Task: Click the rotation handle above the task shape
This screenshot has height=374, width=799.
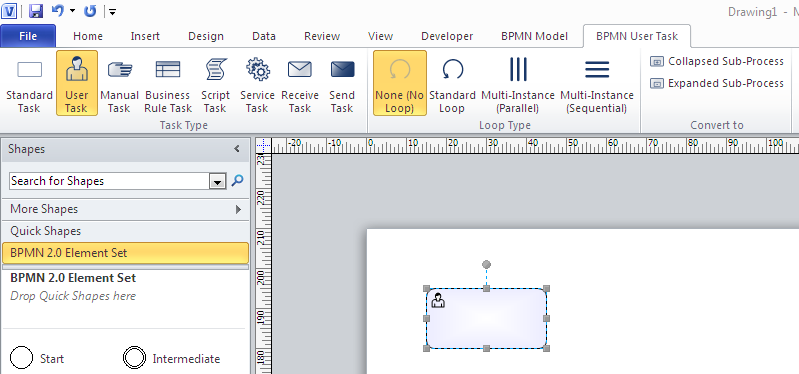Action: point(487,264)
